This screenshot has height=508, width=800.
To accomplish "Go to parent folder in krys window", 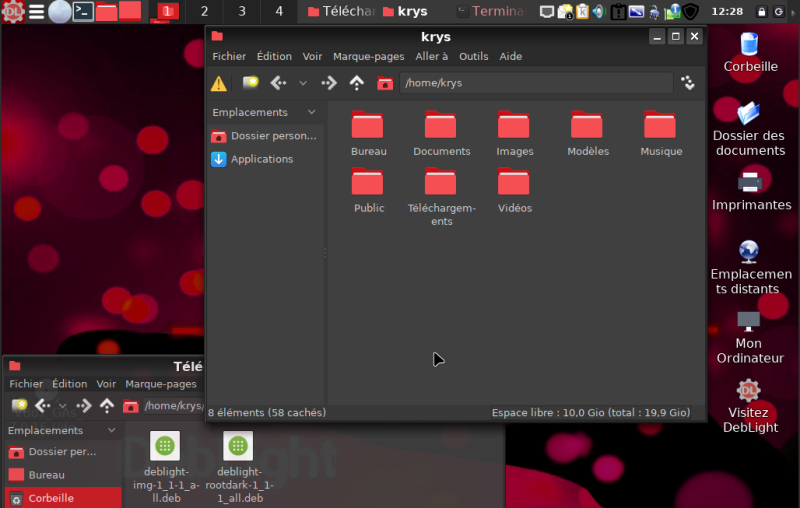I will click(x=356, y=83).
